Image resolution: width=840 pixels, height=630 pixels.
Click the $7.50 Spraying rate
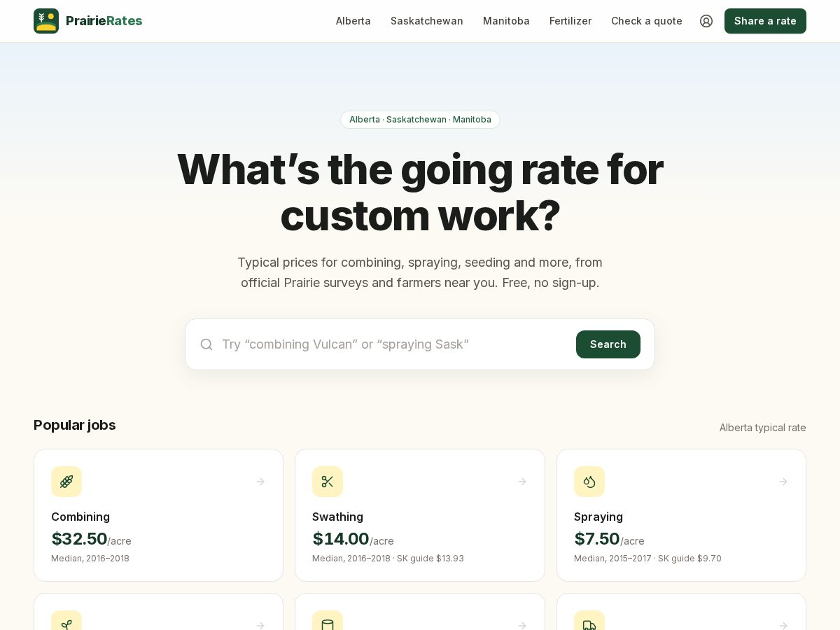point(597,538)
